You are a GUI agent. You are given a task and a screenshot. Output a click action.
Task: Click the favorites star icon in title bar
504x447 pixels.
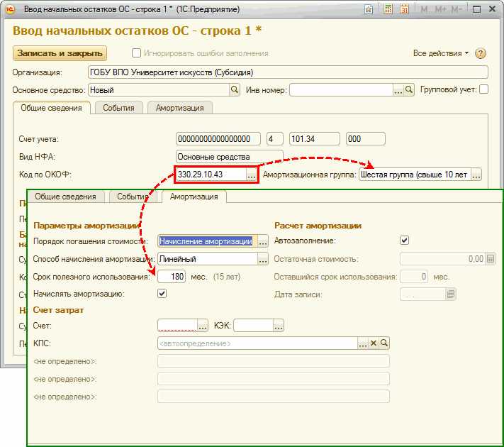[369, 9]
